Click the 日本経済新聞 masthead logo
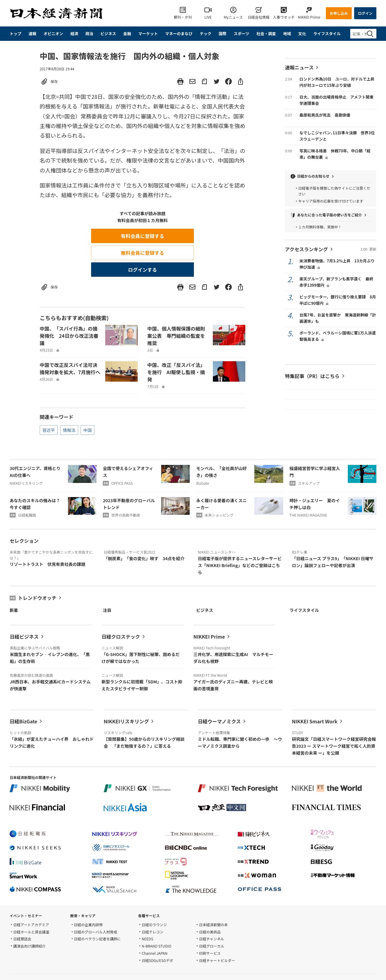This screenshot has width=386, height=980. [56, 13]
